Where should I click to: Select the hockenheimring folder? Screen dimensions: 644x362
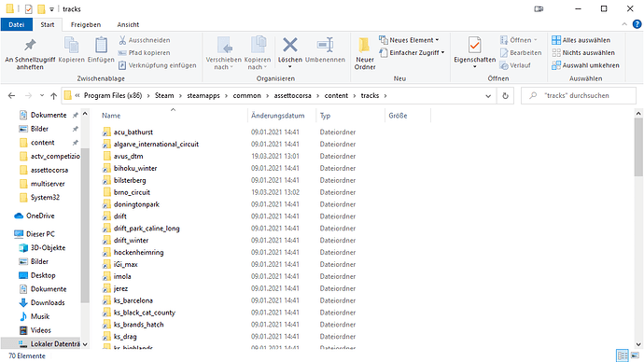(138, 253)
